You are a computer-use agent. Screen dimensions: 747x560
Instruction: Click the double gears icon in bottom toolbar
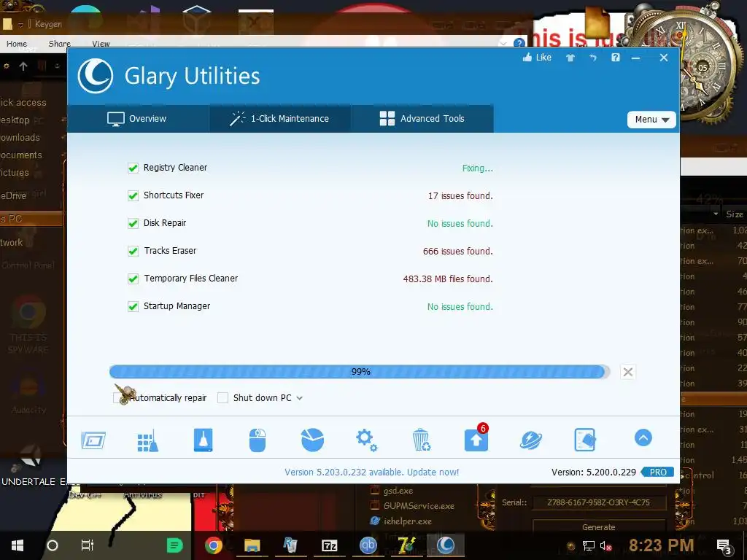point(367,440)
